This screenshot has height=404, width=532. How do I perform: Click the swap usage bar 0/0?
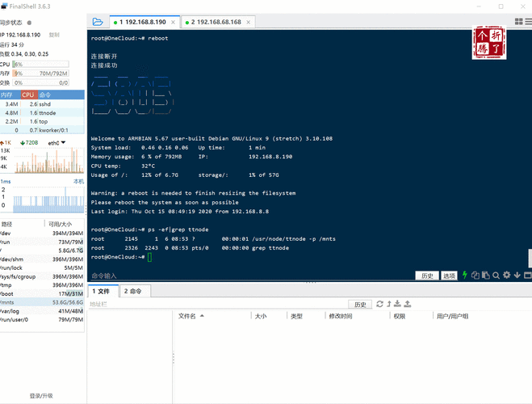coord(40,82)
